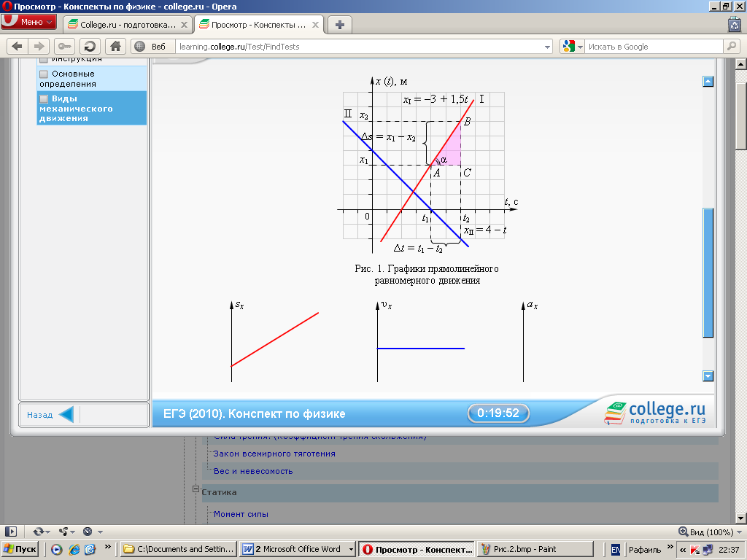The image size is (747, 560).
Task: Go back with the back arrow
Action: coord(18,46)
